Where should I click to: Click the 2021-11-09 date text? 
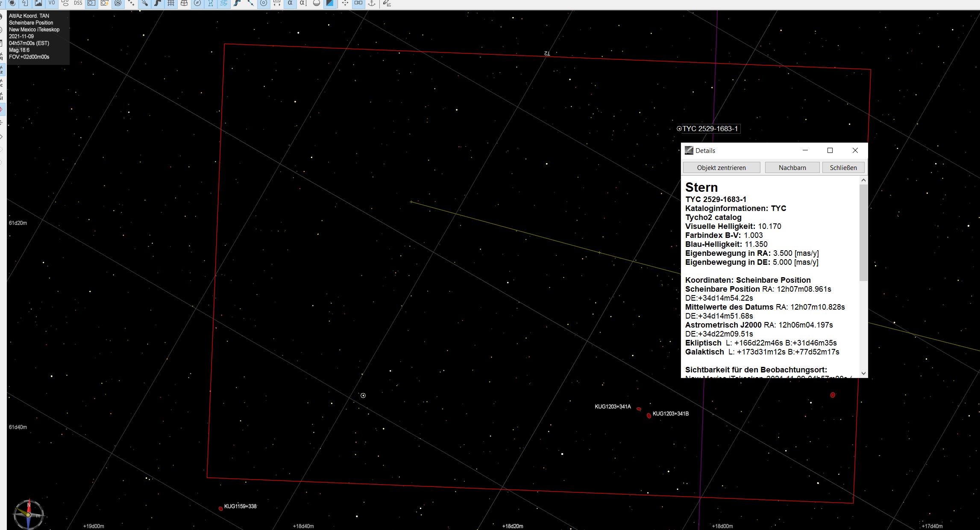pos(21,36)
